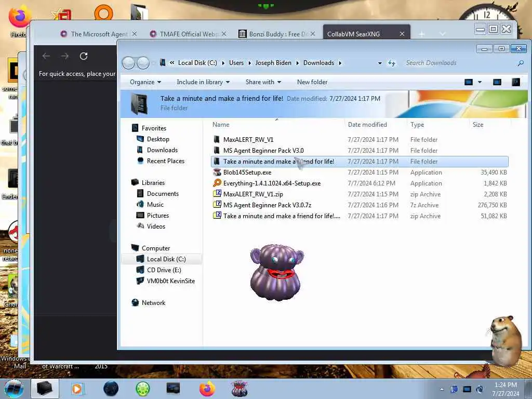The image size is (532, 399).
Task: Click the Explorer help icon
Action: point(516,82)
